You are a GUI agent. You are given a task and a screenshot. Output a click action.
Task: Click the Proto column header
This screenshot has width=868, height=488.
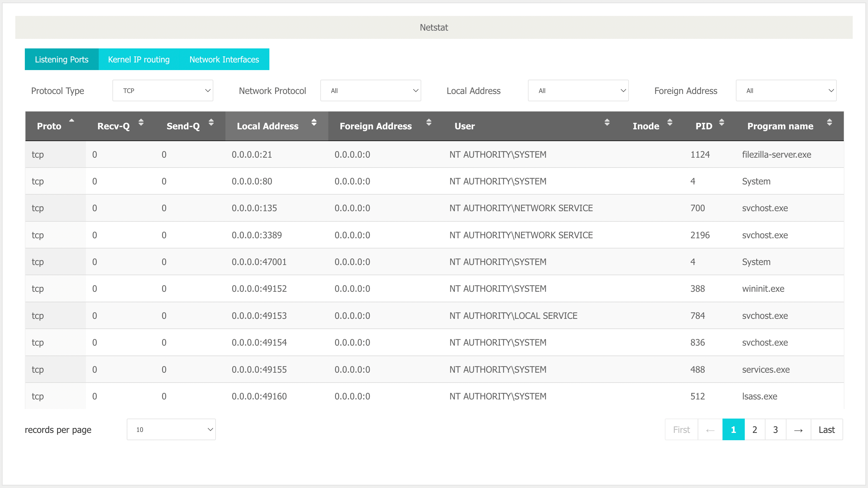[56, 126]
